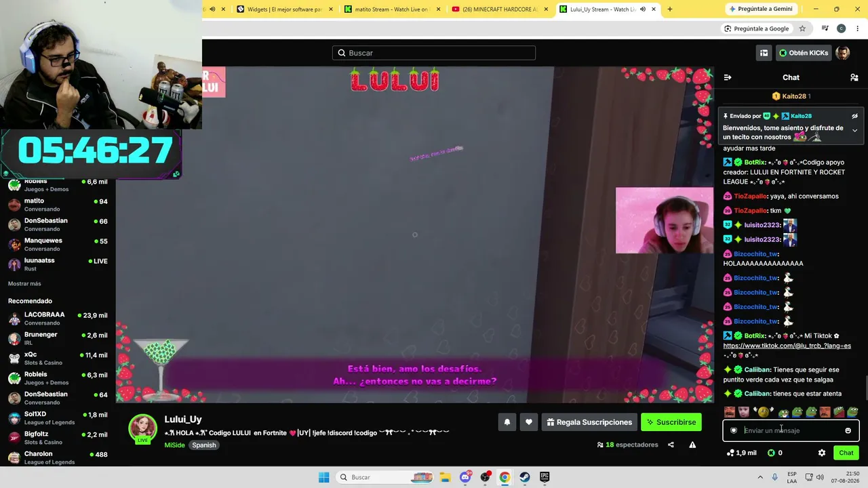This screenshot has height=488, width=868.
Task: Report stream with warning triangle icon
Action: [692, 445]
